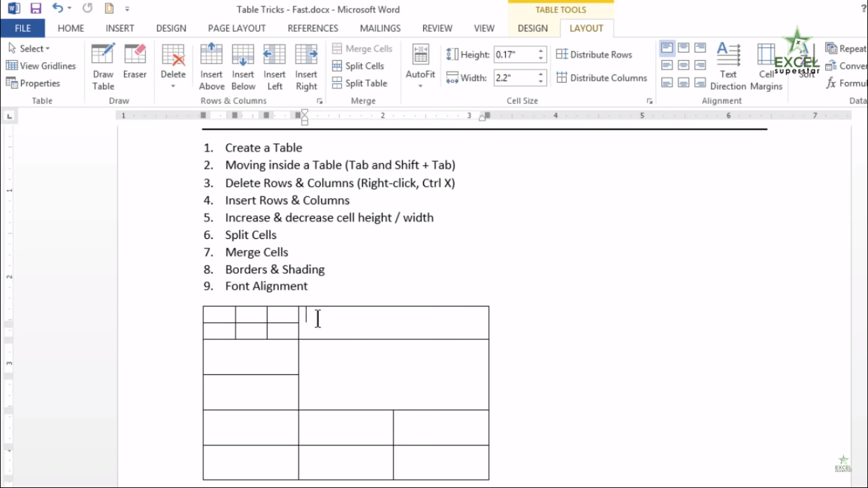
Task: Click the Convert to Text icon
Action: coord(831,65)
